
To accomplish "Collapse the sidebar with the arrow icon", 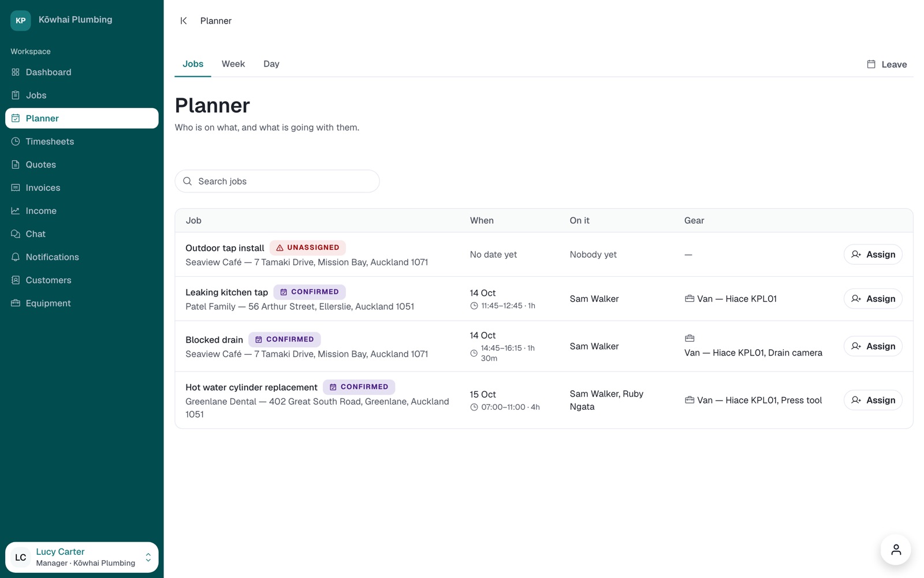I will point(184,21).
